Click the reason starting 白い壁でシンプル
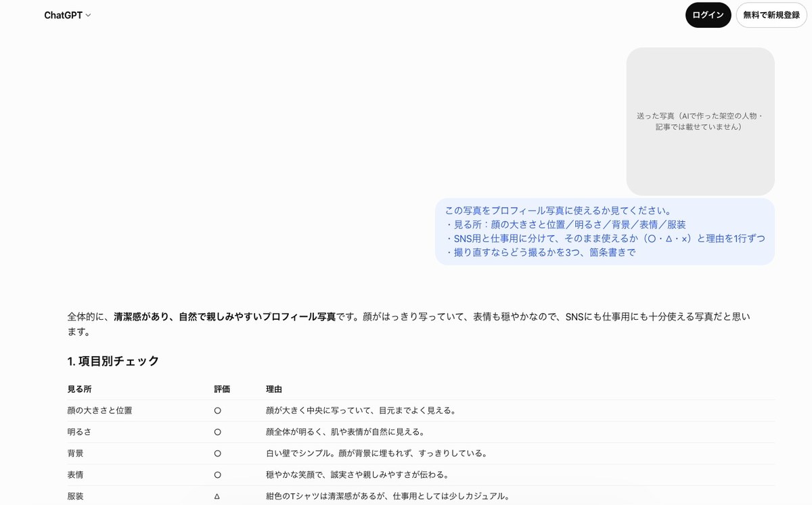 click(378, 454)
